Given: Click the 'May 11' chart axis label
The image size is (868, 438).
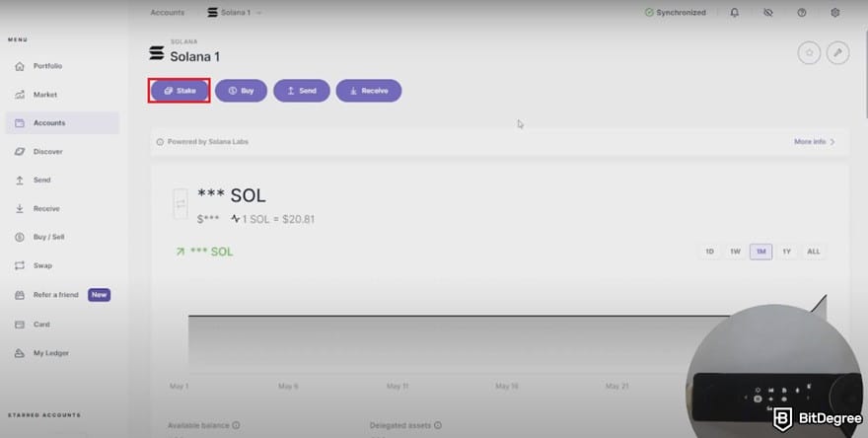Looking at the screenshot, I should pos(397,386).
